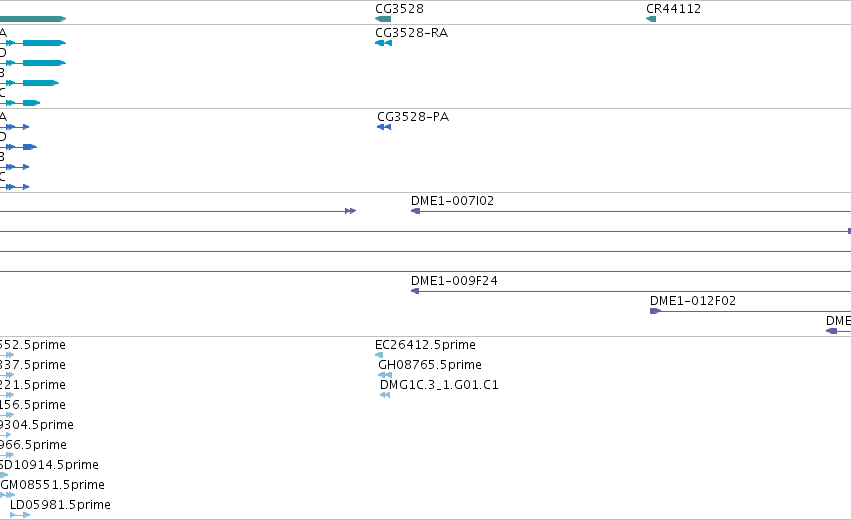Click the CR44112 gene arrow glyph
The height and width of the screenshot is (520, 851).
[x=651, y=19]
